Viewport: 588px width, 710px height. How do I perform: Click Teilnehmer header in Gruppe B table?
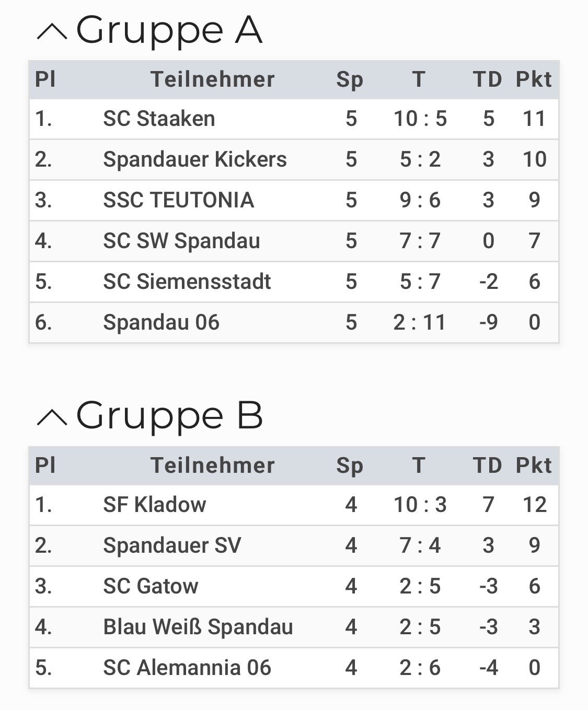pyautogui.click(x=212, y=465)
